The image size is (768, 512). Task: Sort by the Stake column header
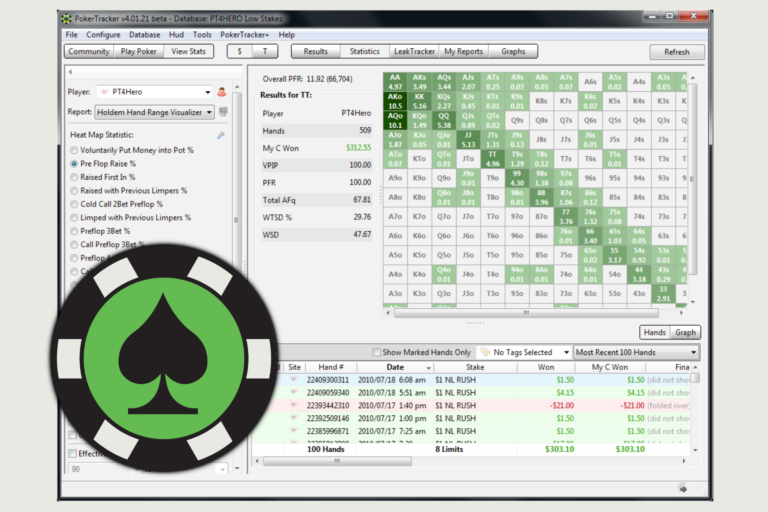click(475, 367)
